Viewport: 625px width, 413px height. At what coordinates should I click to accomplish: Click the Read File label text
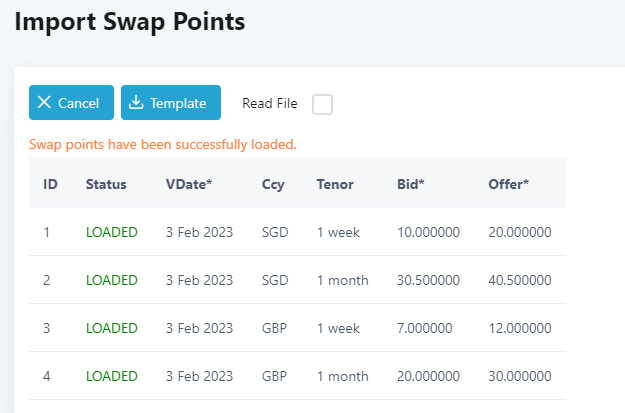pyautogui.click(x=270, y=104)
